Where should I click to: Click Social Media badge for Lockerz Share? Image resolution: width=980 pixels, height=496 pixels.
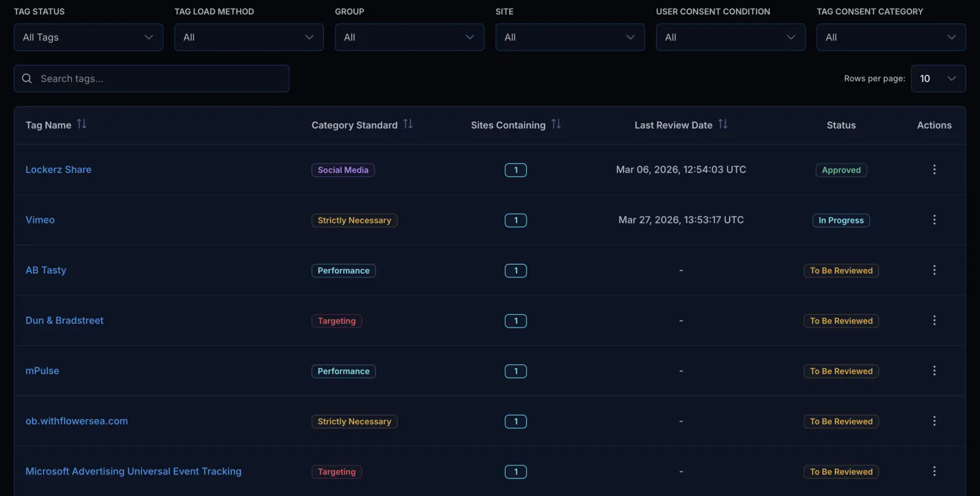pos(343,170)
